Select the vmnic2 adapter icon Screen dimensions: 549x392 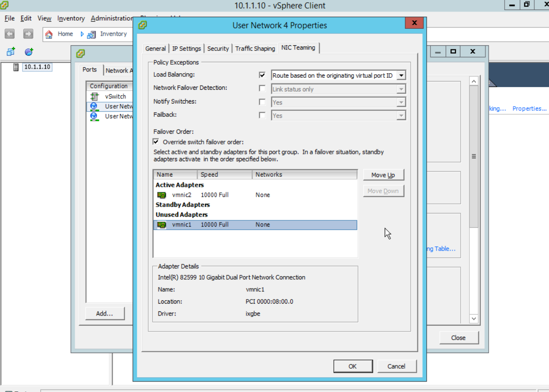(x=162, y=195)
